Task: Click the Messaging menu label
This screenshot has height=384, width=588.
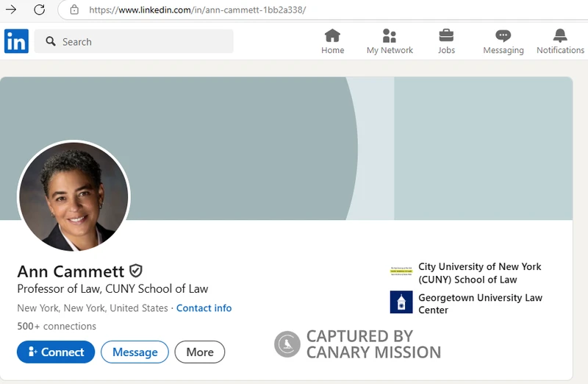Action: 503,50
